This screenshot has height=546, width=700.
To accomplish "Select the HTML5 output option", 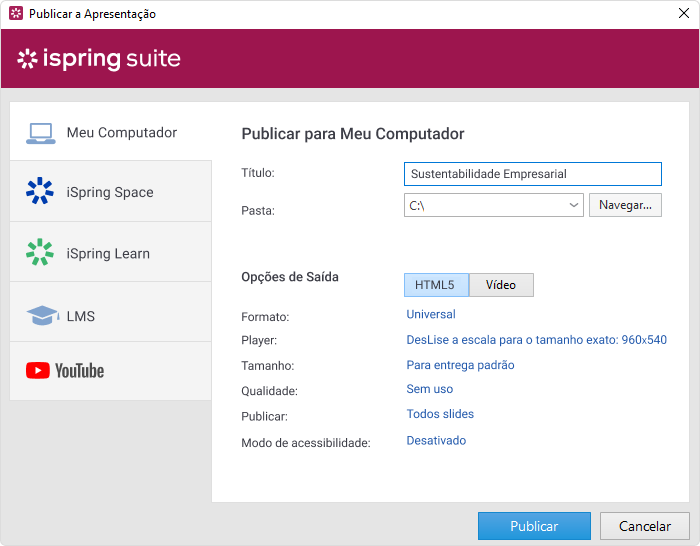I will click(x=436, y=285).
